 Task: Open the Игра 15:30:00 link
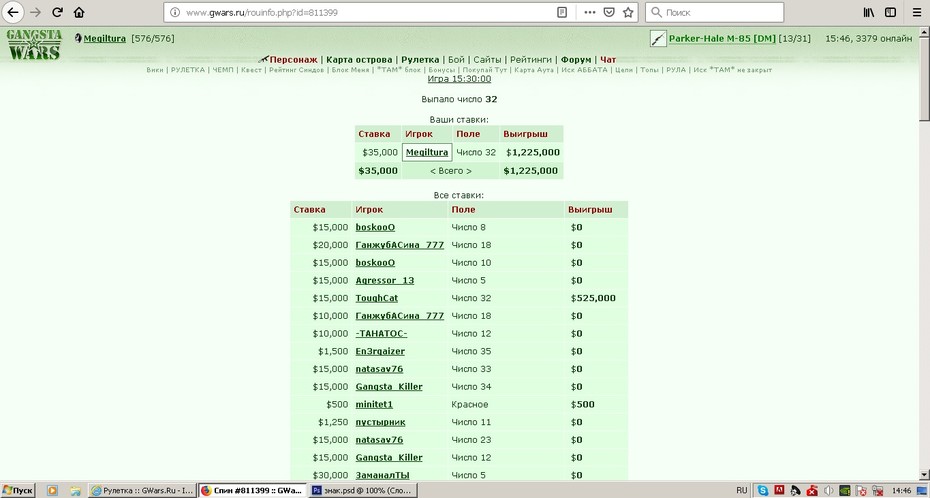(x=459, y=79)
